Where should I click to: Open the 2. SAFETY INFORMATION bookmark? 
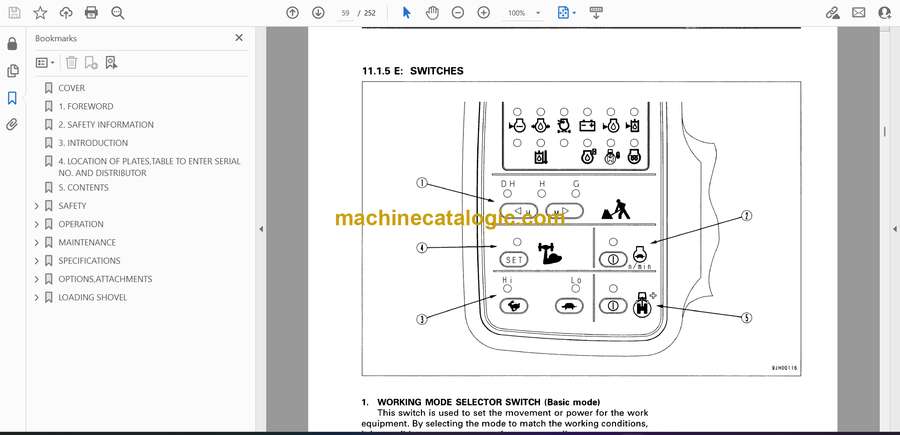[106, 125]
